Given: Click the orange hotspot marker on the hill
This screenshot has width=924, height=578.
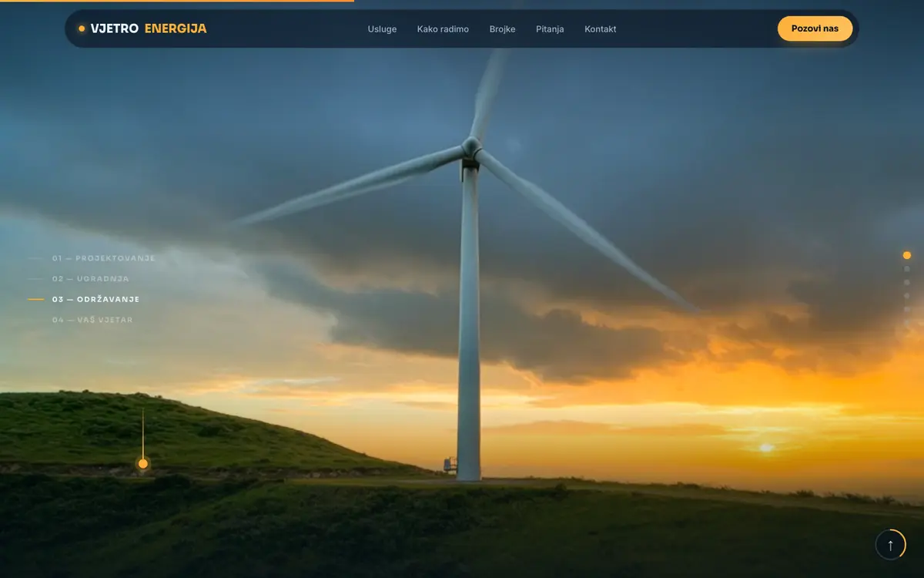Looking at the screenshot, I should click(142, 464).
